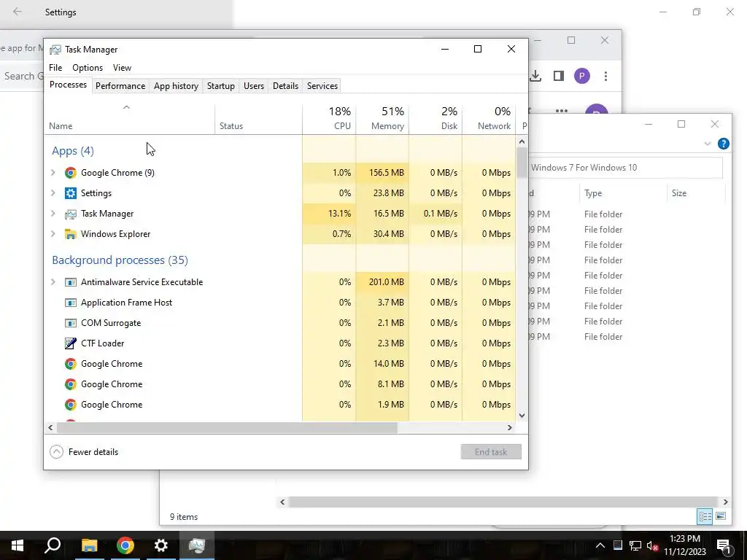This screenshot has width=747, height=560.
Task: Sort processes by Memory column
Action: 382,118
